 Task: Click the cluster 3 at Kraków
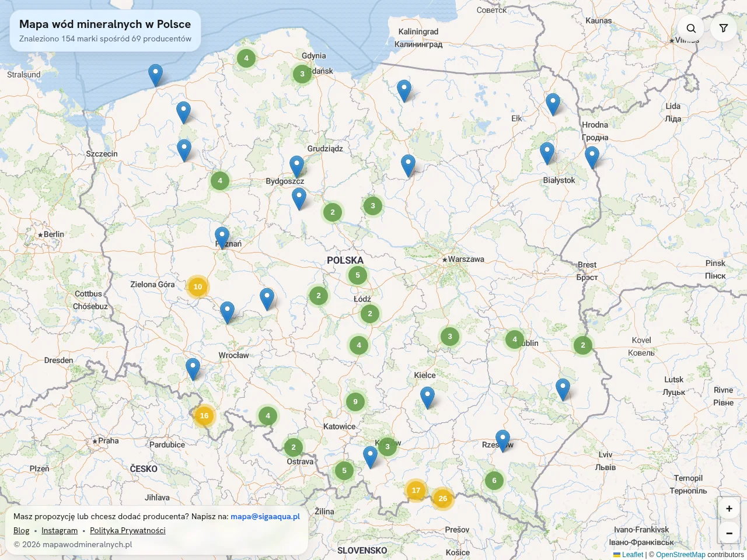388,446
